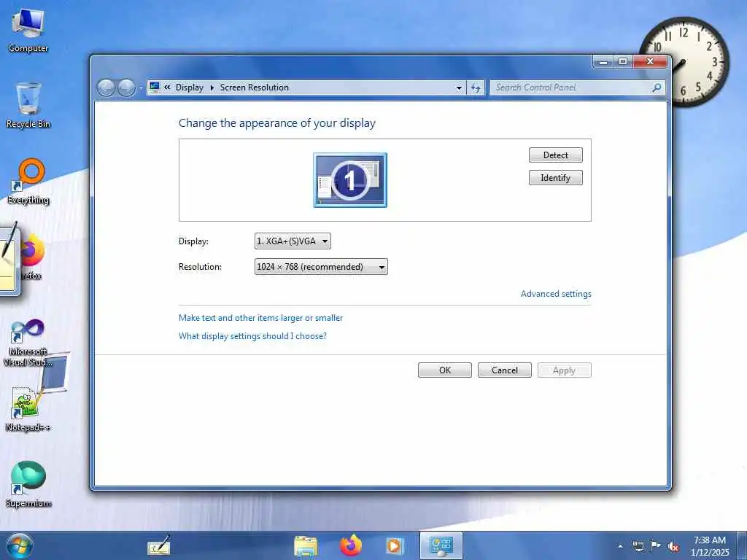The width and height of the screenshot is (747, 560).
Task: Click the Detect button
Action: (555, 155)
